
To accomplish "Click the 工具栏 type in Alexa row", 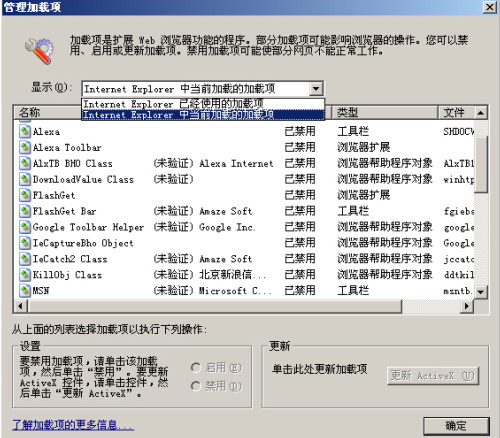I will coord(353,131).
